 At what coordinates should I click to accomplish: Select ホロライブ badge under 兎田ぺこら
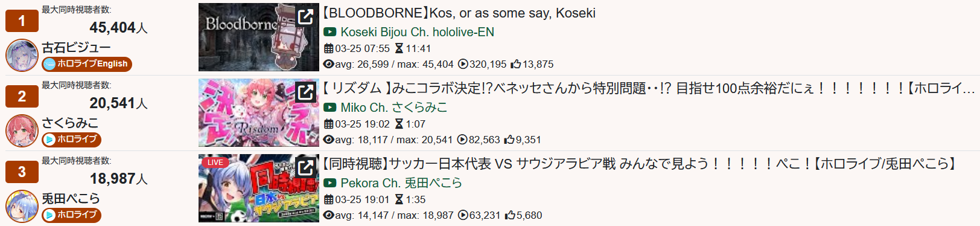[71, 215]
